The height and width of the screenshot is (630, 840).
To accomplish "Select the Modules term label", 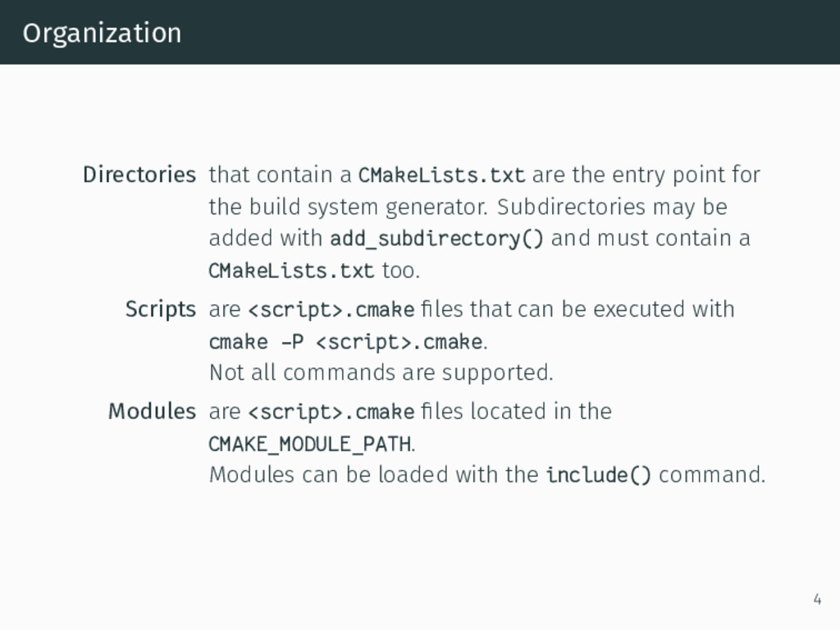I will click(x=152, y=412).
